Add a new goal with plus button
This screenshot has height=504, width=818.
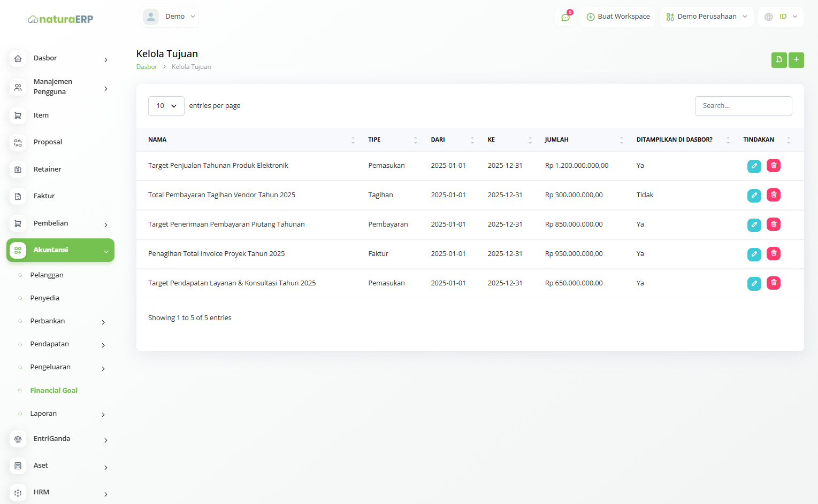796,60
